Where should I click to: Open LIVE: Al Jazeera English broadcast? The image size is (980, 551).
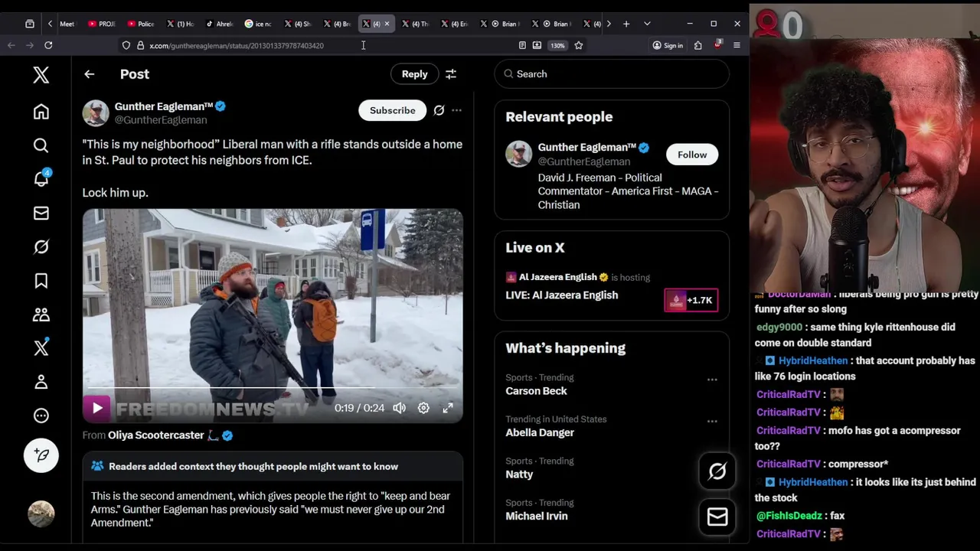pos(561,295)
